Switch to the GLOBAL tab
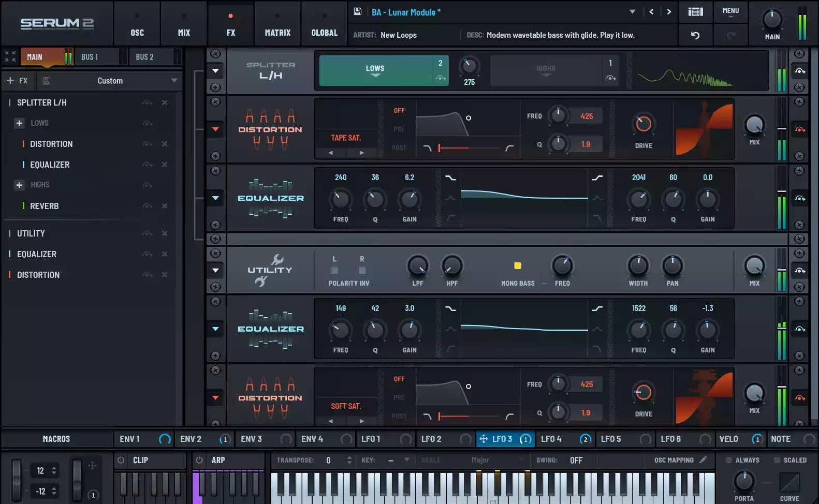The width and height of the screenshot is (819, 504). [x=324, y=23]
